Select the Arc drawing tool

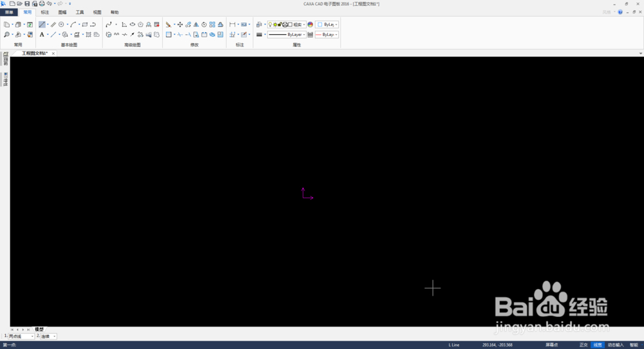pyautogui.click(x=73, y=24)
